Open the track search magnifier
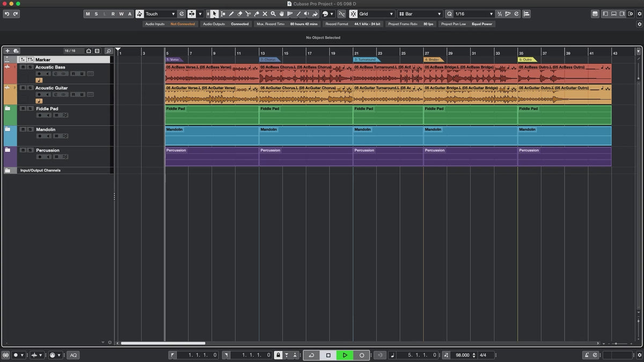Viewport: 644px width, 362px height. click(108, 51)
